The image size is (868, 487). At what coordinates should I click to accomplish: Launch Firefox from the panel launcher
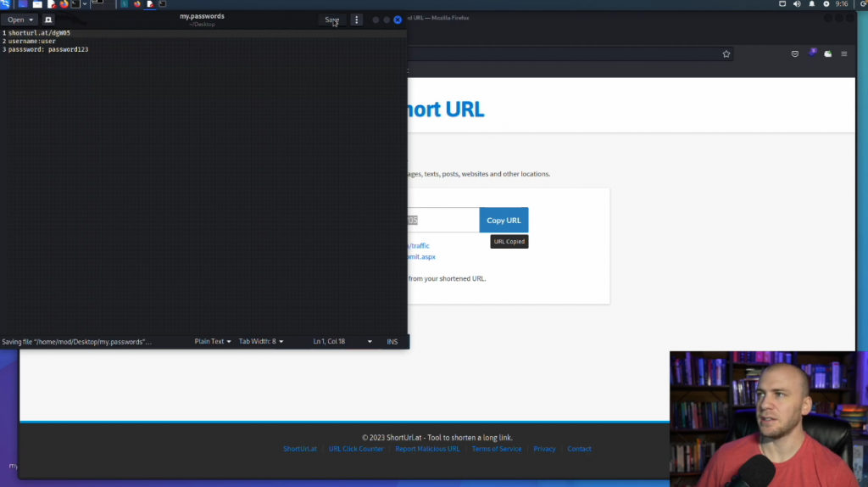(64, 4)
